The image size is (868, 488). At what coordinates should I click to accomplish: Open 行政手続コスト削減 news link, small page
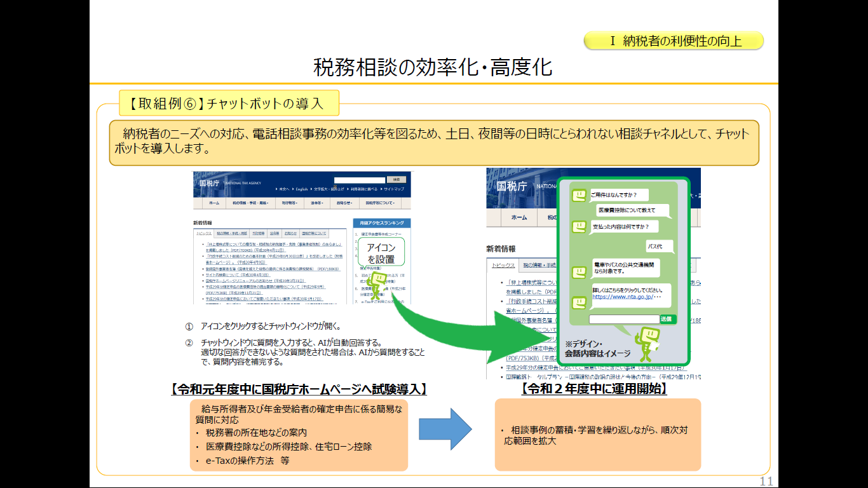[274, 259]
